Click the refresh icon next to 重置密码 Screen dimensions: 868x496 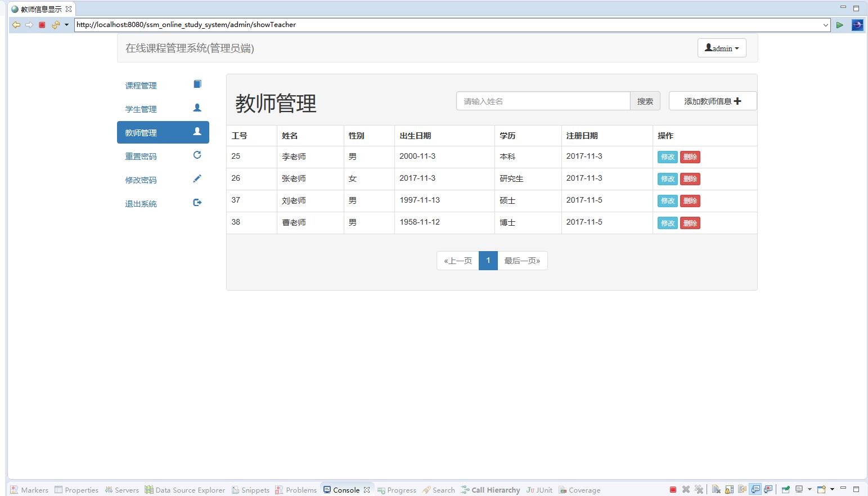(x=197, y=155)
